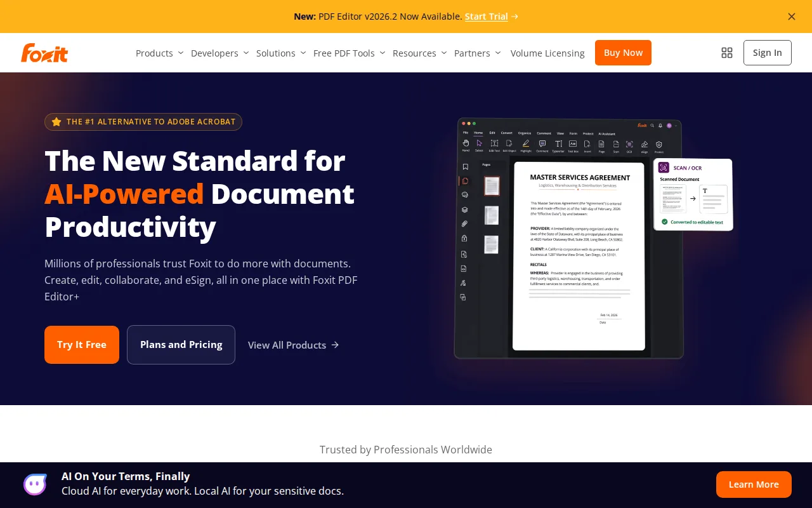Screen dimensions: 812x508
Task: Expand the Partners dropdown menu
Action: (x=478, y=53)
